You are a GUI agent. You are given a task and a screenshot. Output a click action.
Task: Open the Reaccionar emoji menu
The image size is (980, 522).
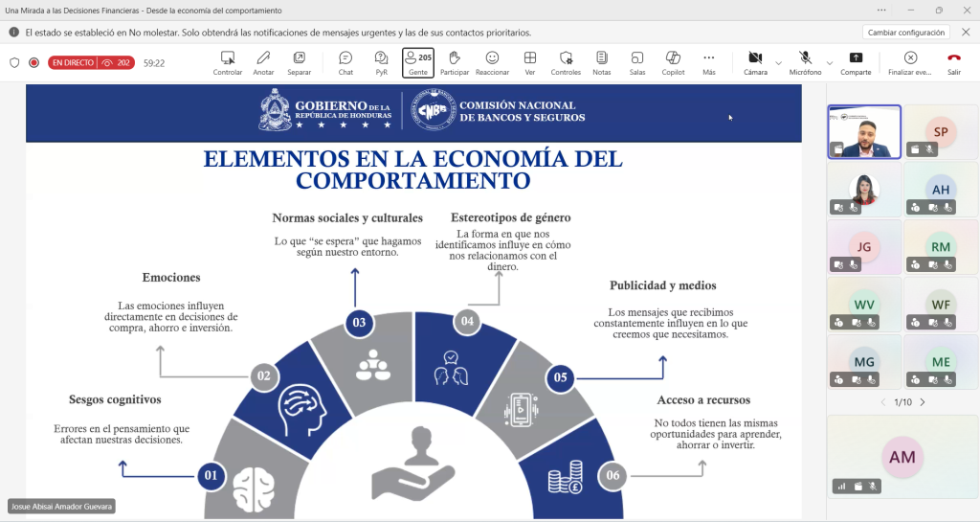[x=492, y=63]
